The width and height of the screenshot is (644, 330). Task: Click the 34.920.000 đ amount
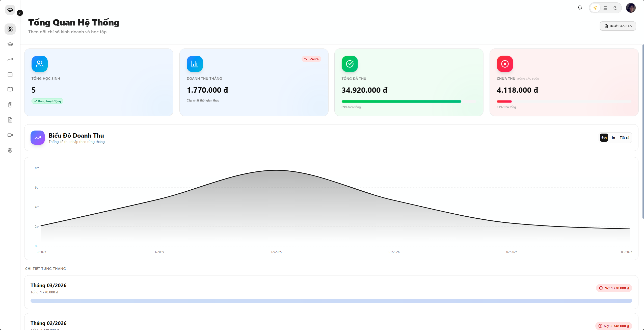364,90
